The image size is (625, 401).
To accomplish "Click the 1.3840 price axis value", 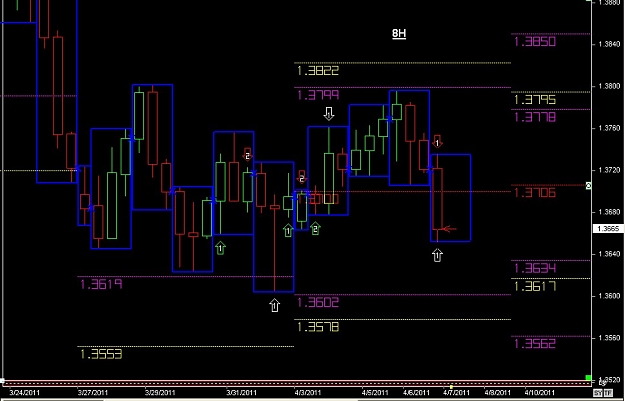I will click(609, 44).
